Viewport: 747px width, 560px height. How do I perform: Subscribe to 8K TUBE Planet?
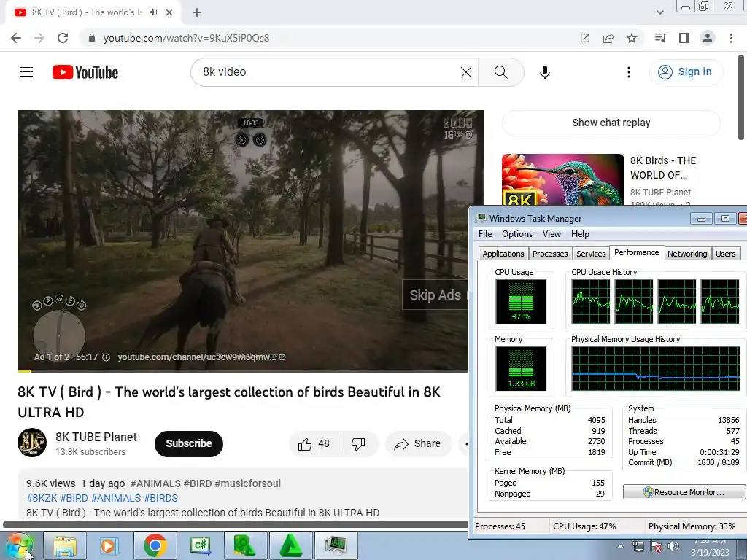[189, 444]
